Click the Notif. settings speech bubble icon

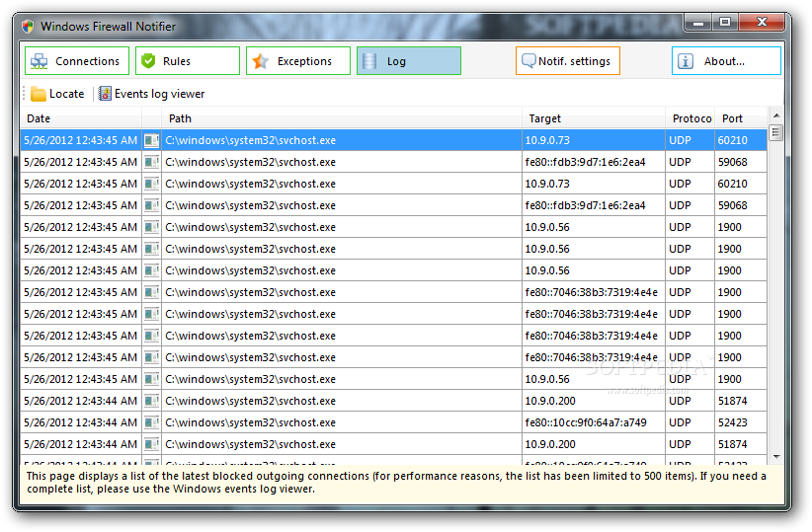(528, 61)
